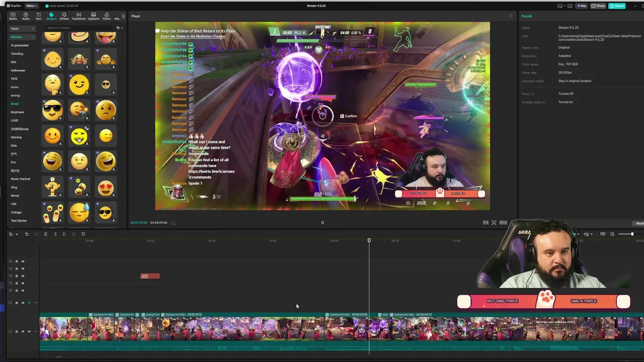Pick the sunglasses smiley emoji sticker
Viewport: 644px width, 362px height.
(52, 110)
